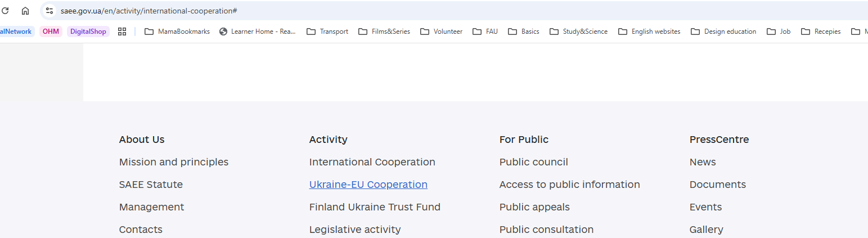Open the English websites bookmarks folder
The image size is (868, 238).
tap(649, 32)
